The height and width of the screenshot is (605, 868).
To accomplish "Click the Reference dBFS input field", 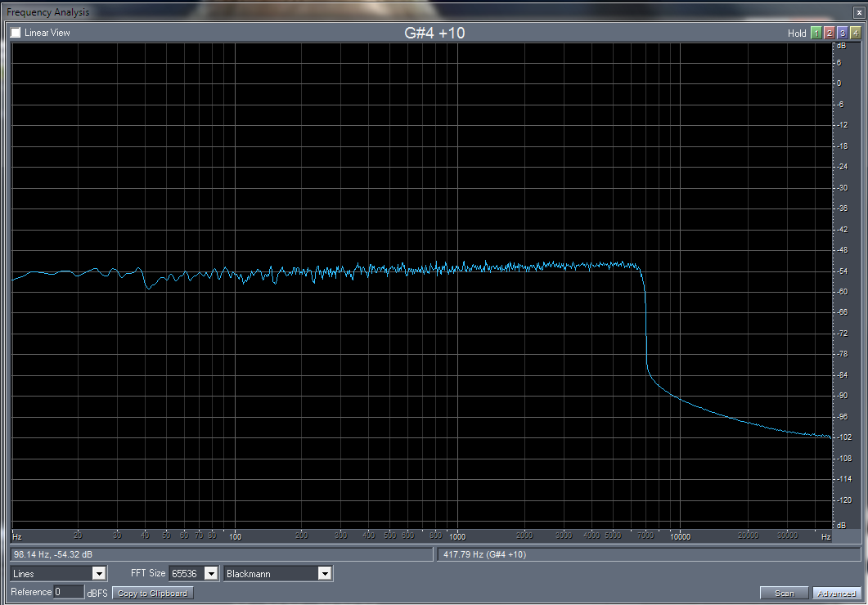I will coord(69,592).
